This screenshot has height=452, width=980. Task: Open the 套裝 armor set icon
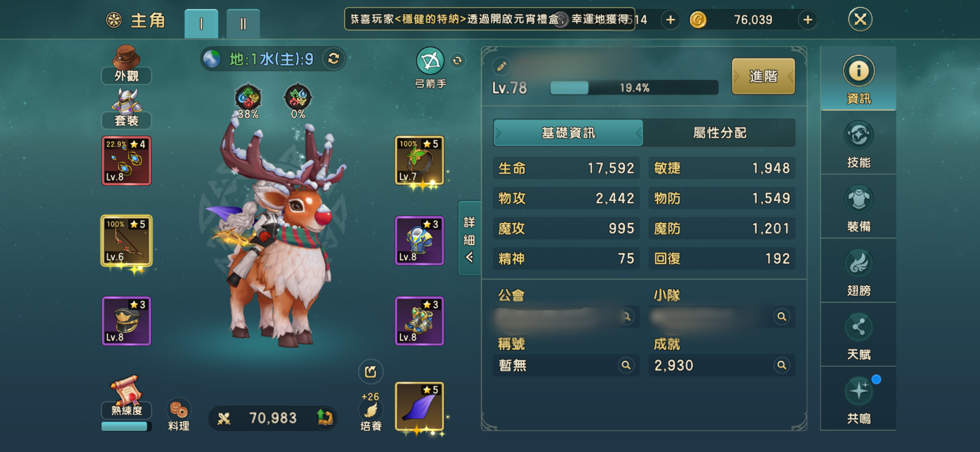coord(126,108)
